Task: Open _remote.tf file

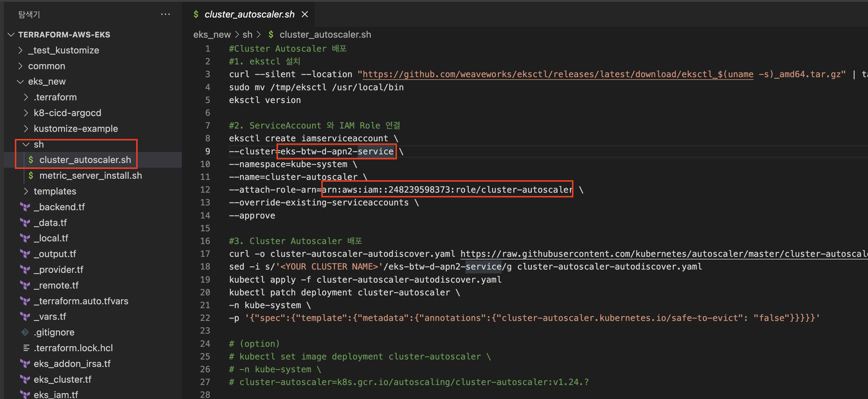Action: (56, 285)
